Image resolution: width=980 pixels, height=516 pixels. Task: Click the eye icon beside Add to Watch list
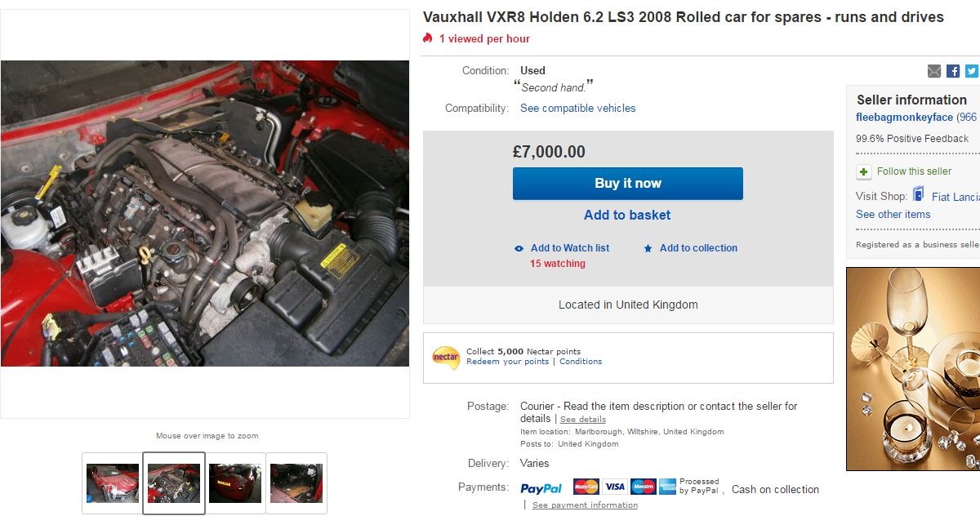519,248
